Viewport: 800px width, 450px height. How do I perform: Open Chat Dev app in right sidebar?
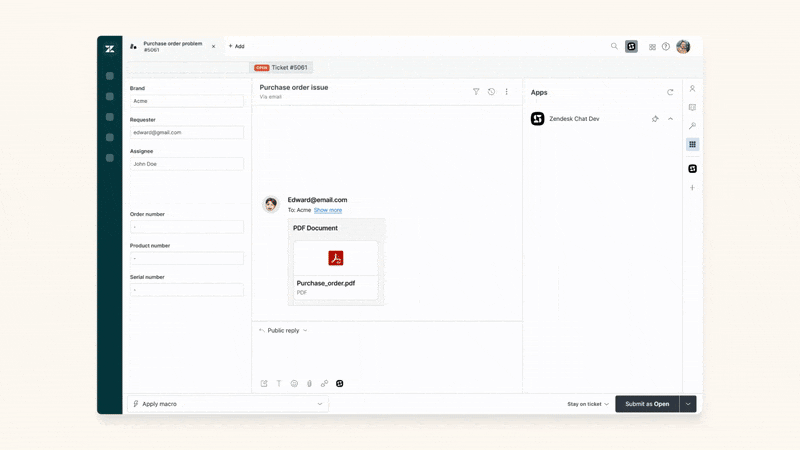pos(692,169)
